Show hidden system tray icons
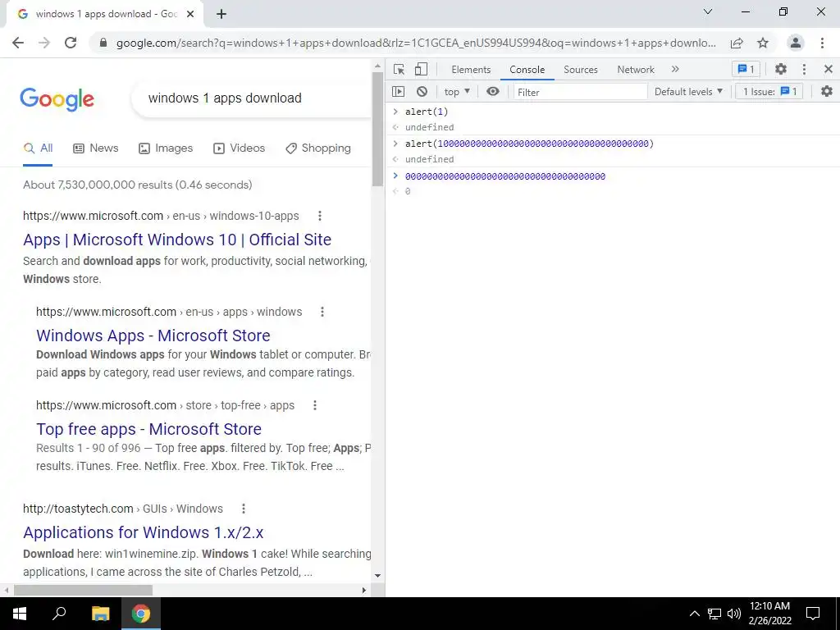Image resolution: width=840 pixels, height=630 pixels. click(x=694, y=614)
